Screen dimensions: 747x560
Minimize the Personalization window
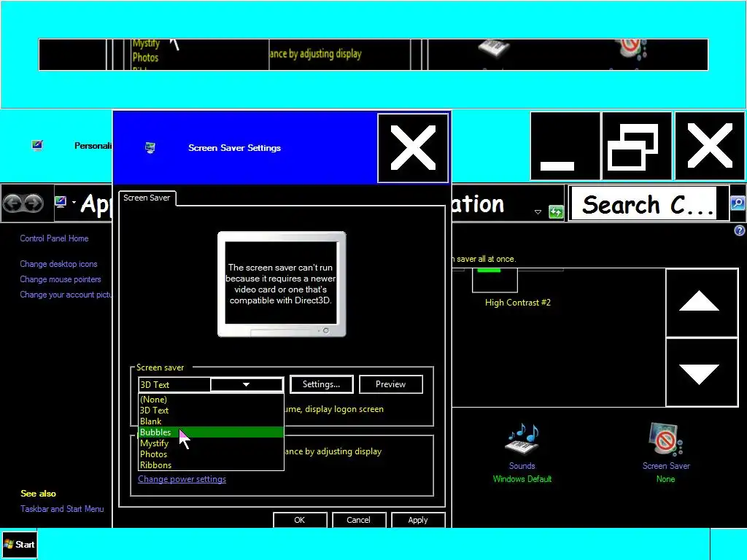565,146
